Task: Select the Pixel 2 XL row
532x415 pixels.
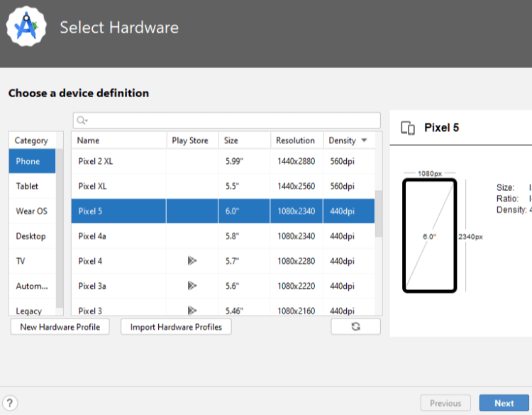Action: click(x=223, y=161)
